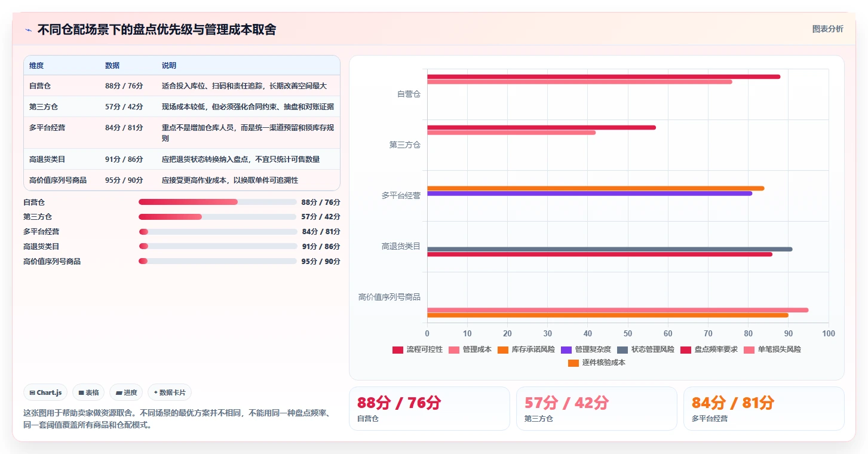
Task: Click the description starting 重点不是增加仓库人员
Action: pyautogui.click(x=248, y=133)
